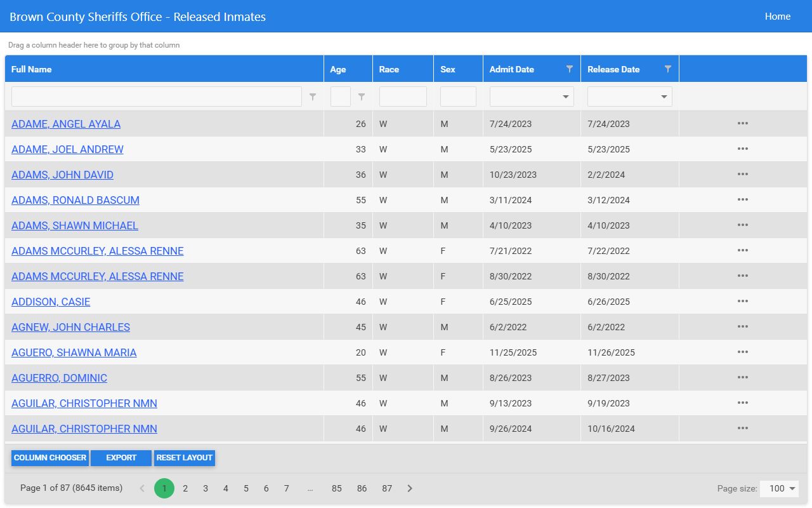Image resolution: width=812 pixels, height=508 pixels.
Task: Open three-dots menu for ADAMS, JOHN DAVID
Action: [743, 175]
